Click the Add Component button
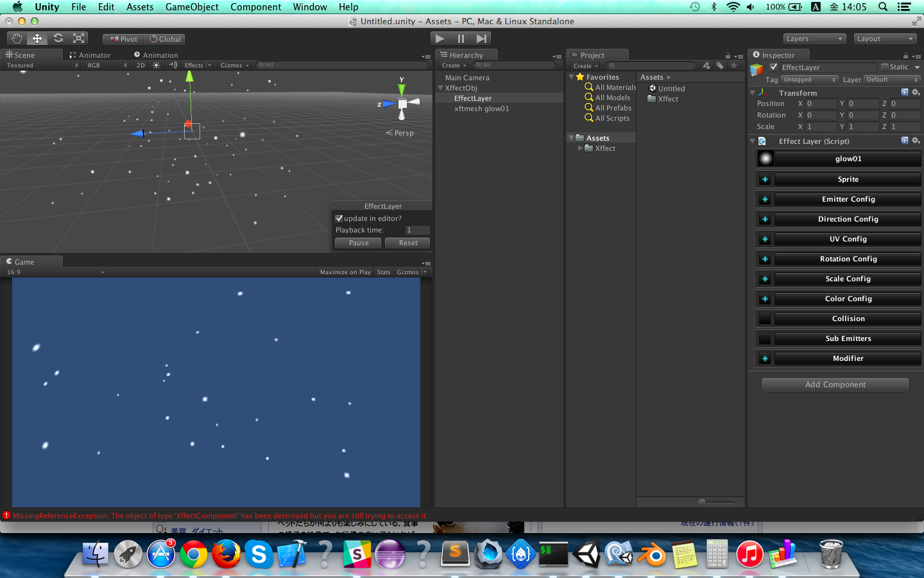Image resolution: width=924 pixels, height=578 pixels. click(835, 385)
